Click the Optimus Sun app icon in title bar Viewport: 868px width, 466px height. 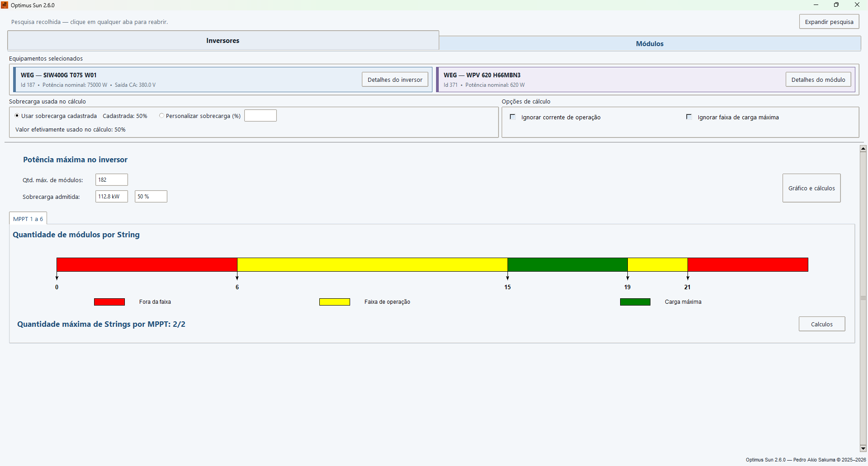(5, 5)
